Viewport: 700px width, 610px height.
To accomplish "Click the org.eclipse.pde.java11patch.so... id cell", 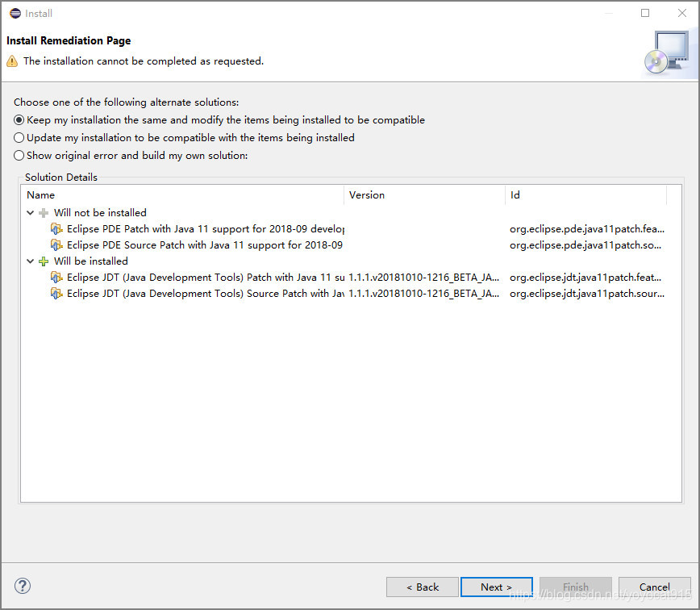I will [585, 245].
